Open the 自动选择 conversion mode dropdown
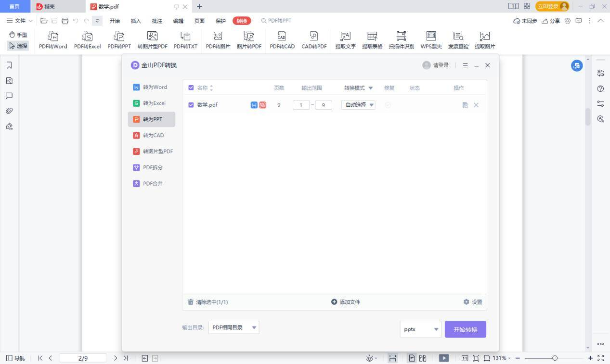The image size is (610, 364). point(358,104)
